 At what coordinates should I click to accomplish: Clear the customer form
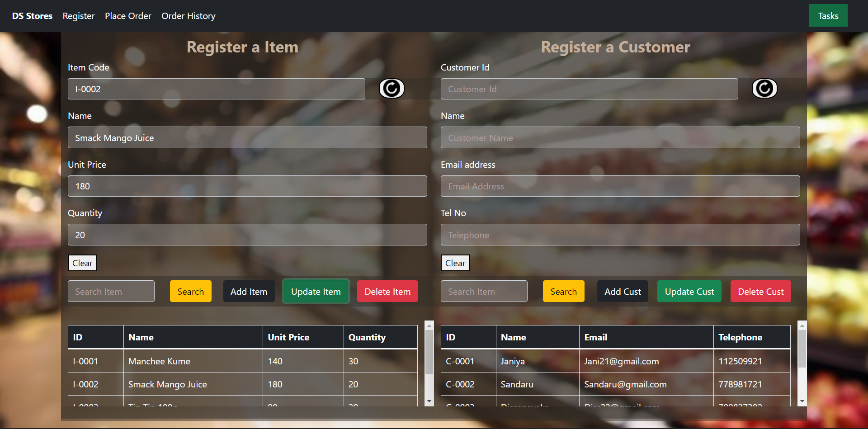(455, 263)
